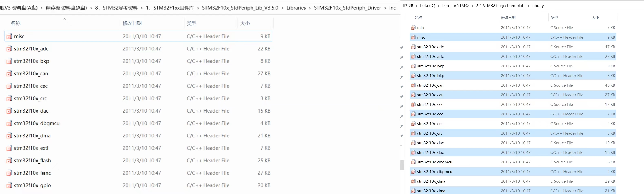Go to learn for STM32 breadcrumb folder
This screenshot has width=644, height=194.
coord(455,6)
